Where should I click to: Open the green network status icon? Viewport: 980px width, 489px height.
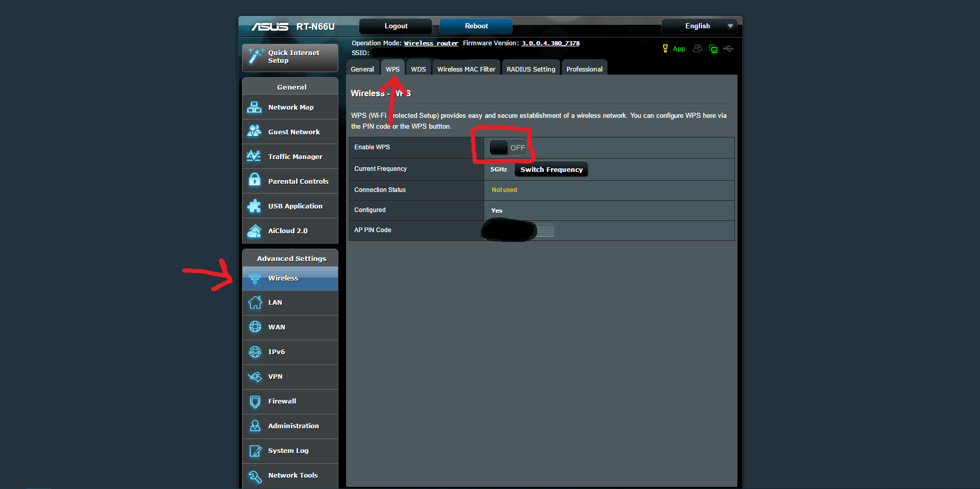click(713, 49)
